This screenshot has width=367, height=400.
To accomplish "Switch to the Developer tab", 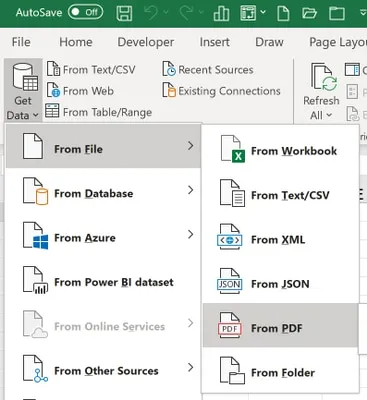I will tap(146, 42).
